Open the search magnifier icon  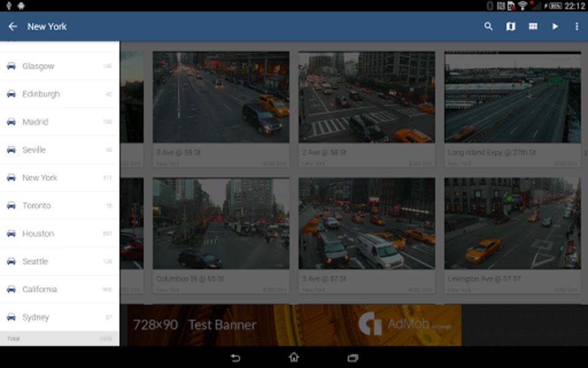[488, 26]
